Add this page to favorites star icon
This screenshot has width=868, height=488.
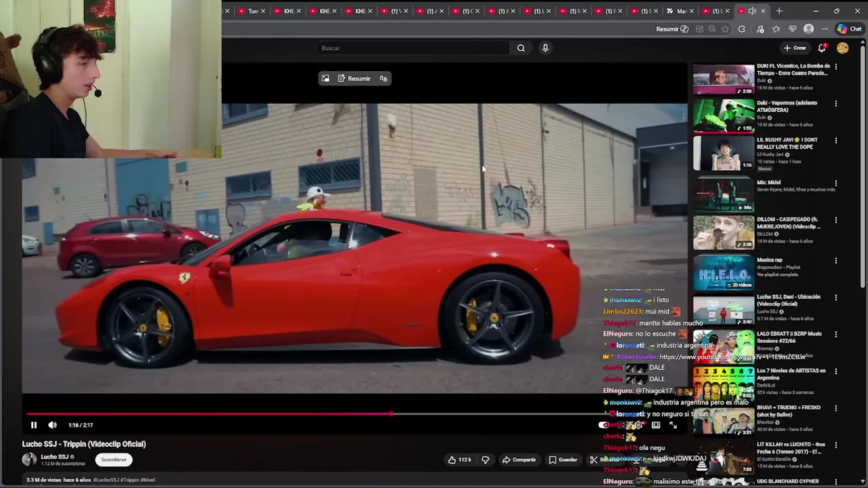(x=725, y=29)
